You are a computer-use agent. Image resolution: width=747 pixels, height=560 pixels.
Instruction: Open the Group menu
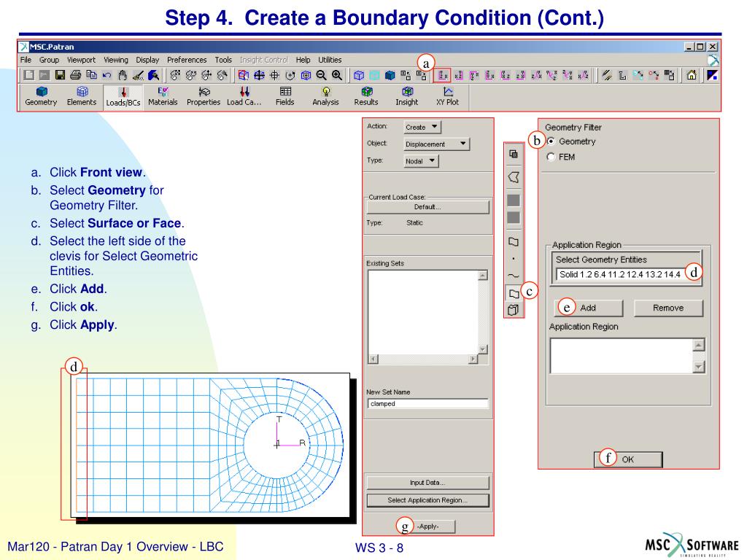tap(49, 60)
